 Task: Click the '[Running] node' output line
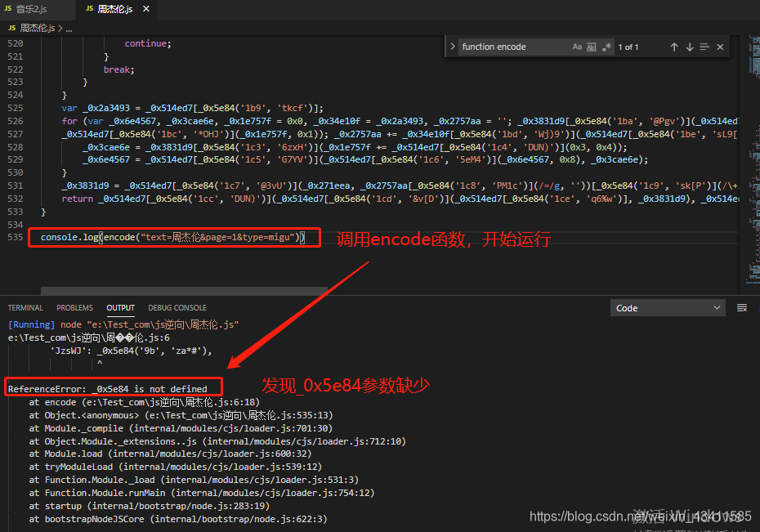(123, 324)
